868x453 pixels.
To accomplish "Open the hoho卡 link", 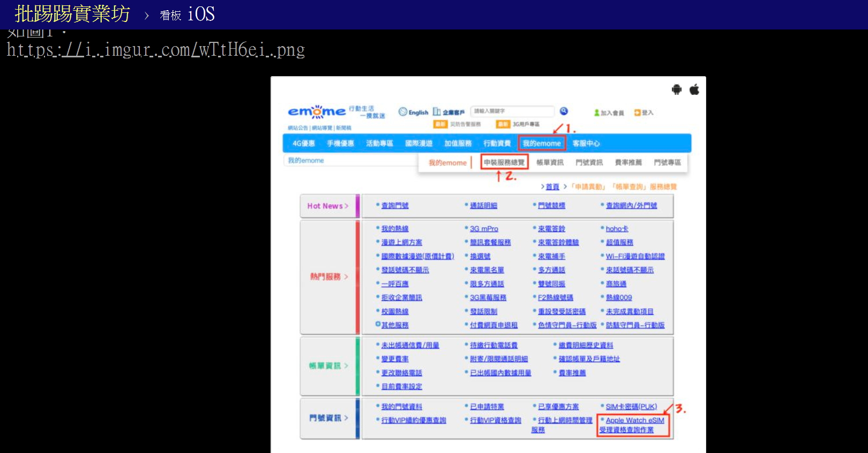I will (617, 229).
